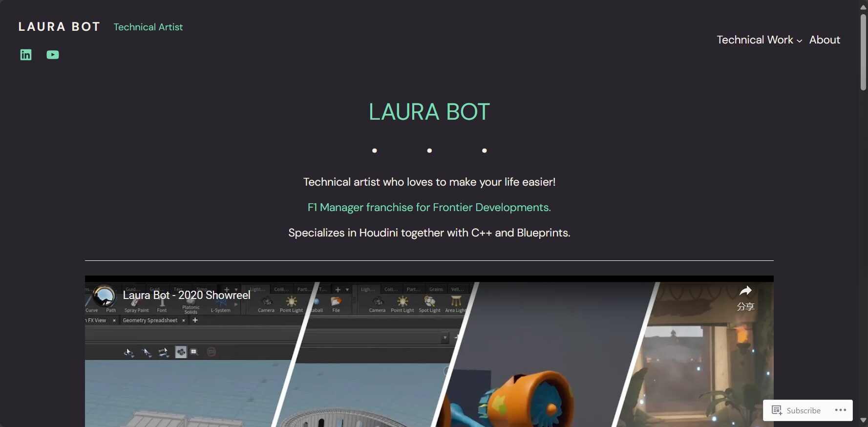
Task: Click the scrollbar up arrow
Action: tap(863, 7)
